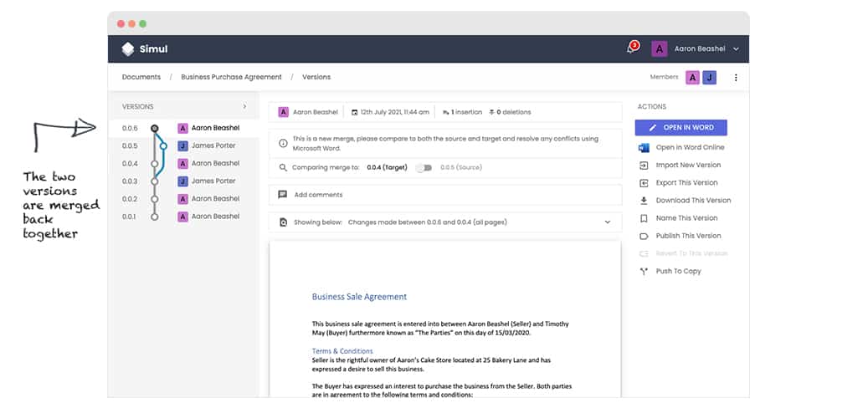
Task: Open Business Purchase Agreement breadcrumb
Action: (x=231, y=77)
